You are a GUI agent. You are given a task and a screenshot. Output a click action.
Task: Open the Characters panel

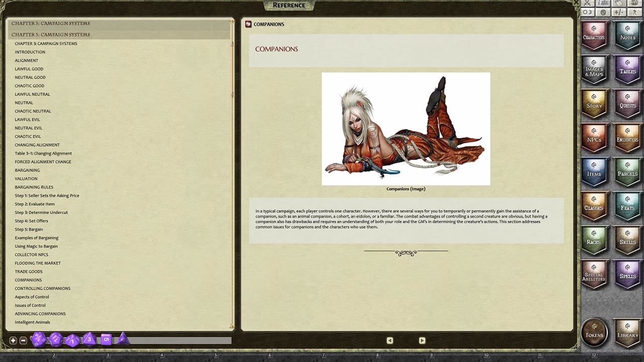(595, 35)
